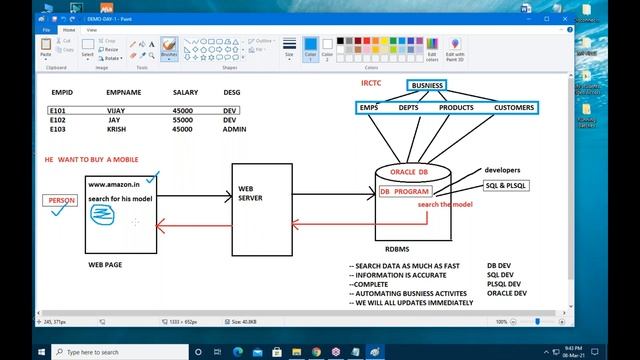Viewport: 640px width, 360px height.
Task: Click the taskbar search box
Action: pyautogui.click(x=120, y=352)
